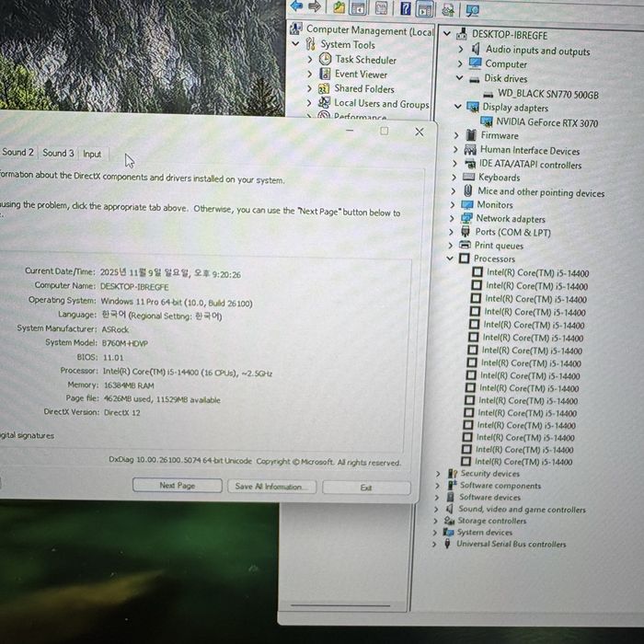Click the blue Help question-mark toolbar icon

[405, 8]
